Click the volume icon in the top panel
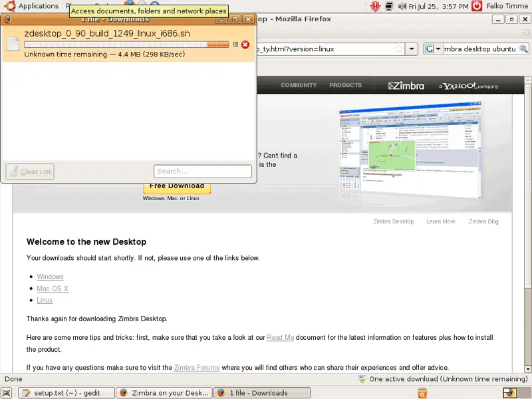Image resolution: width=532 pixels, height=399 pixels. click(401, 6)
